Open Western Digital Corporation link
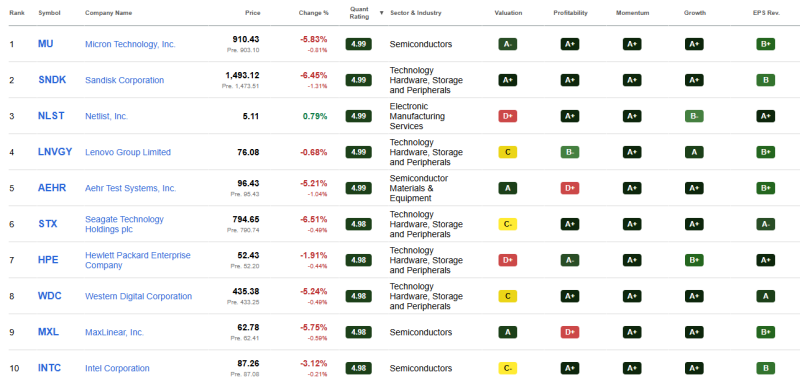Screen dimensions: 800x380 click(138, 296)
